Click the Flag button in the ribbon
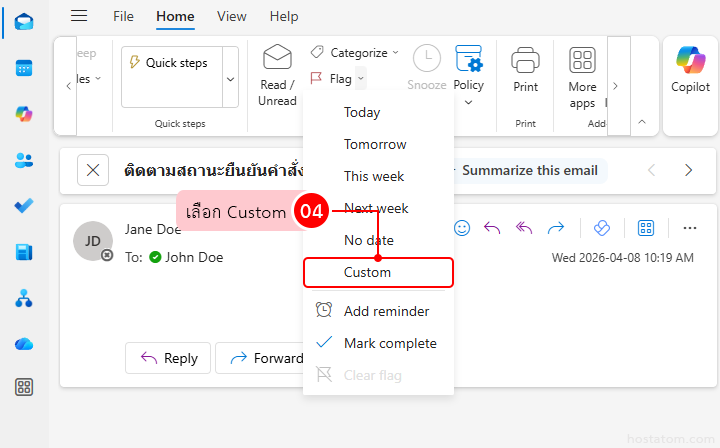Screen dimensions: 720x448 331,78
